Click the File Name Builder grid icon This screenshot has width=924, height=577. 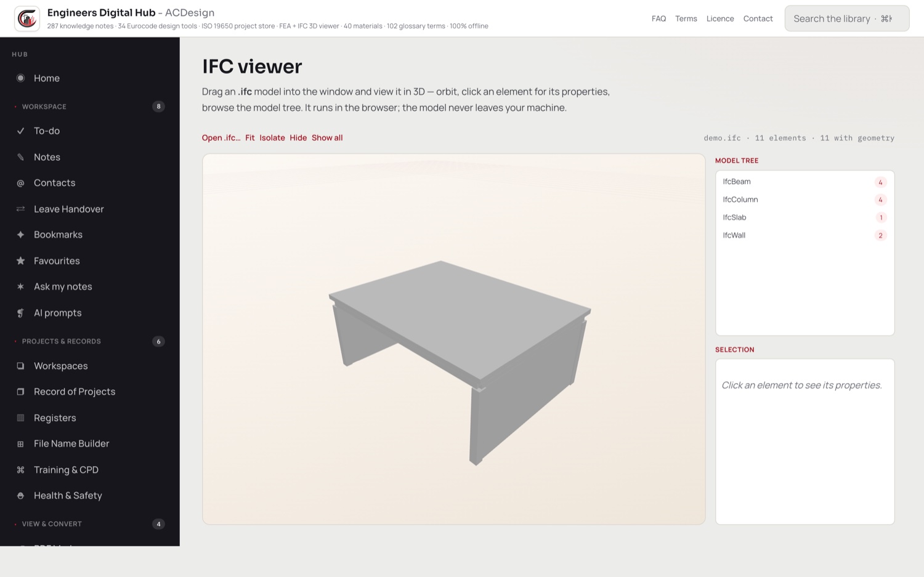point(20,443)
